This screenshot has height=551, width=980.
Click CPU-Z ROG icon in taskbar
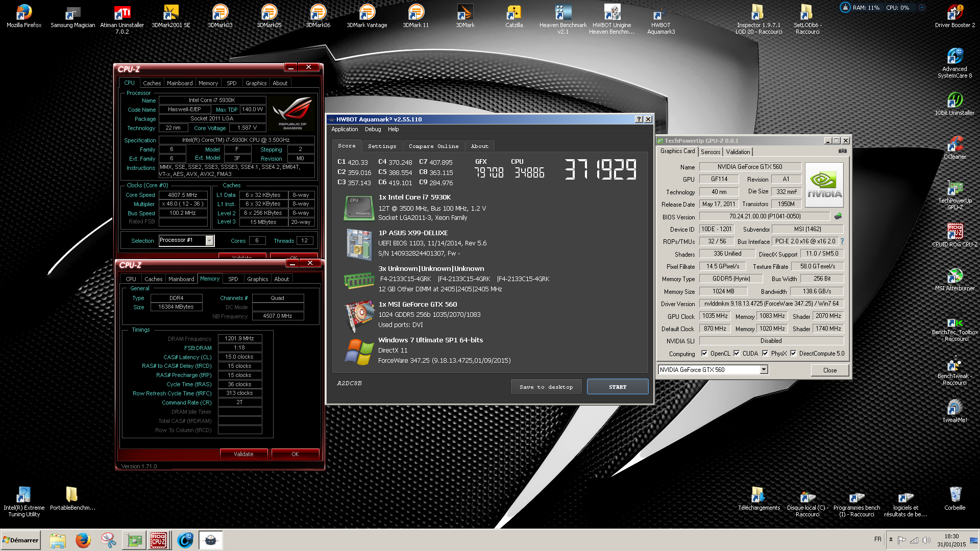pos(159,540)
